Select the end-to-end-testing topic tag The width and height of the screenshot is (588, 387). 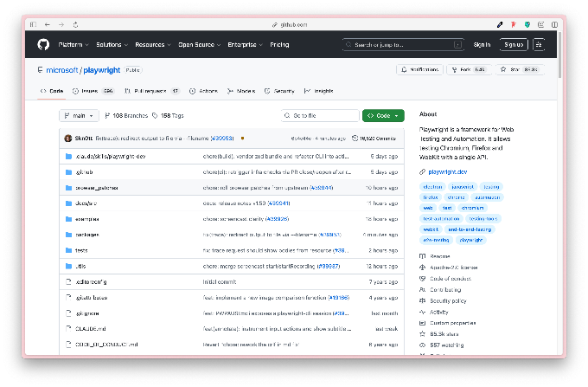(x=470, y=229)
